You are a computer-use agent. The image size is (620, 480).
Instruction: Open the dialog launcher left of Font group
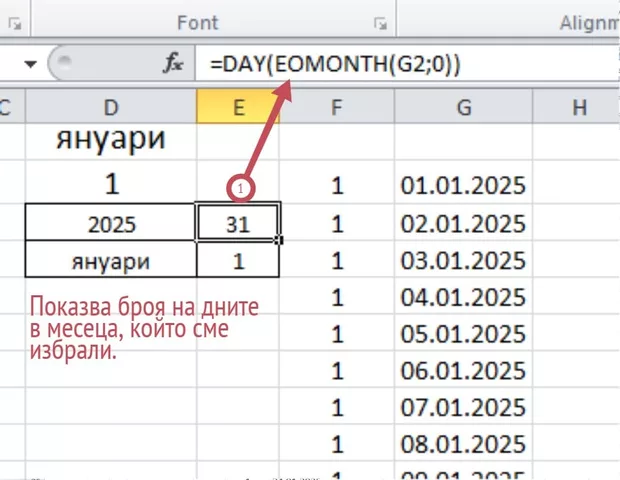[15, 24]
